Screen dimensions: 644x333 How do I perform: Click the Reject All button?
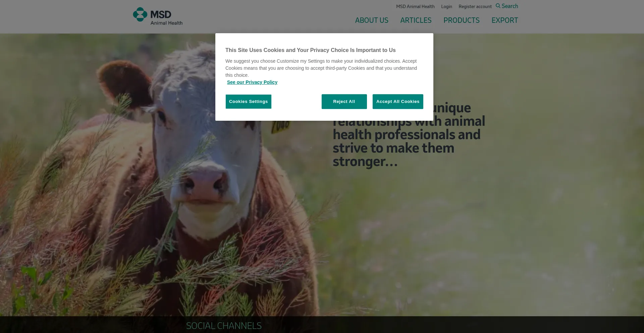pyautogui.click(x=344, y=102)
